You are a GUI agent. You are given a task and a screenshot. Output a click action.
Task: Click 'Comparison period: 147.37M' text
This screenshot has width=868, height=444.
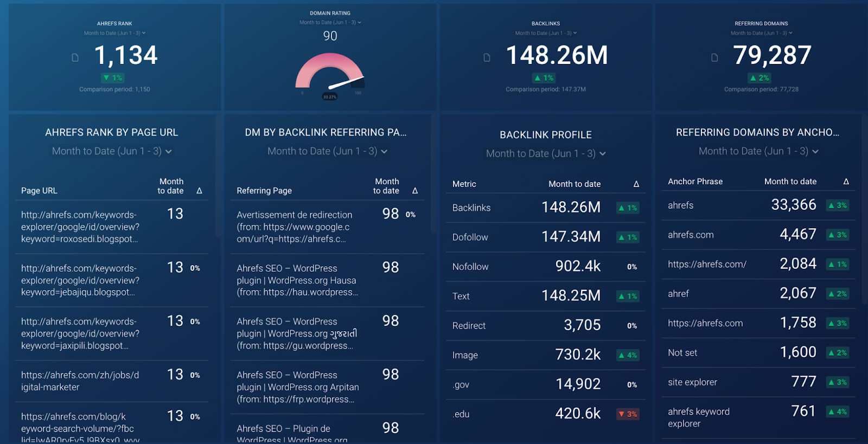[x=546, y=89]
